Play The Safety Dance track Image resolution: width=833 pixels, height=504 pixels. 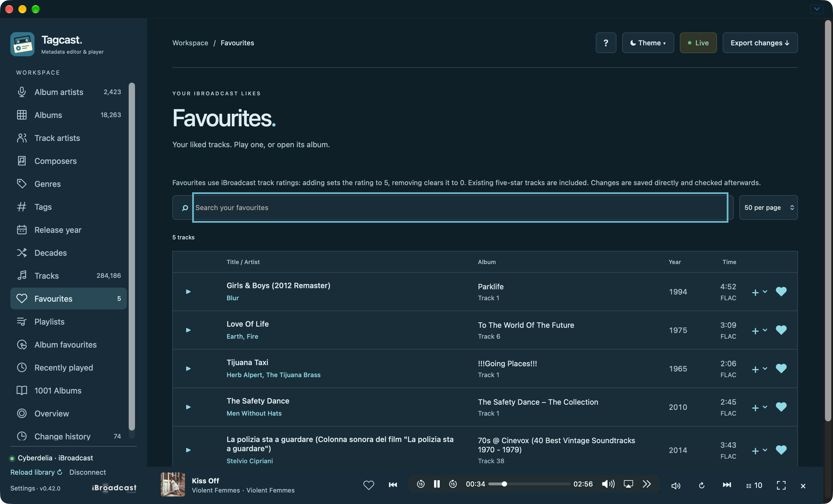pos(188,407)
